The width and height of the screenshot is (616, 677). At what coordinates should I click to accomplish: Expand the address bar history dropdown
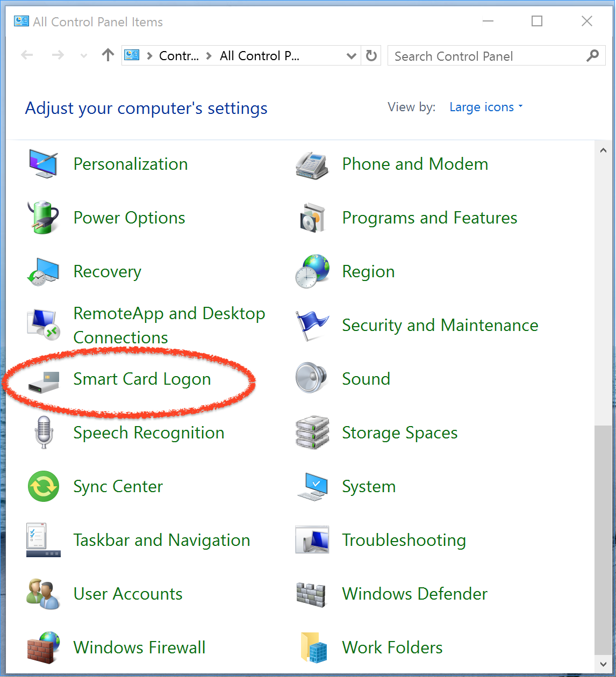point(352,56)
